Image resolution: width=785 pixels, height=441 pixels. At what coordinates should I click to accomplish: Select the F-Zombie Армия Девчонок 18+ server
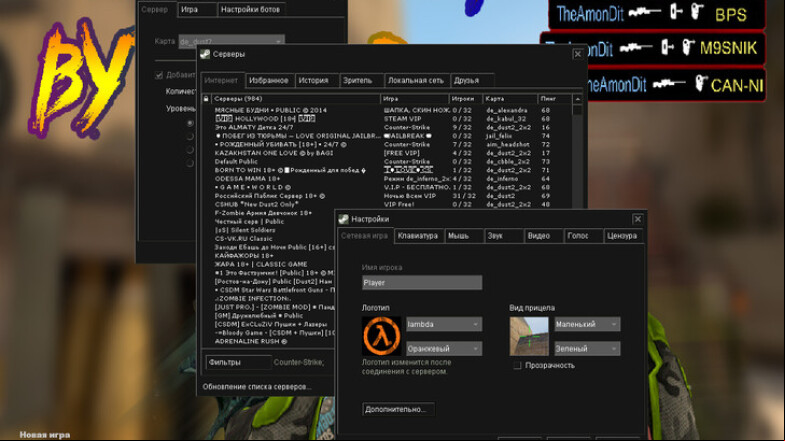pyautogui.click(x=269, y=213)
